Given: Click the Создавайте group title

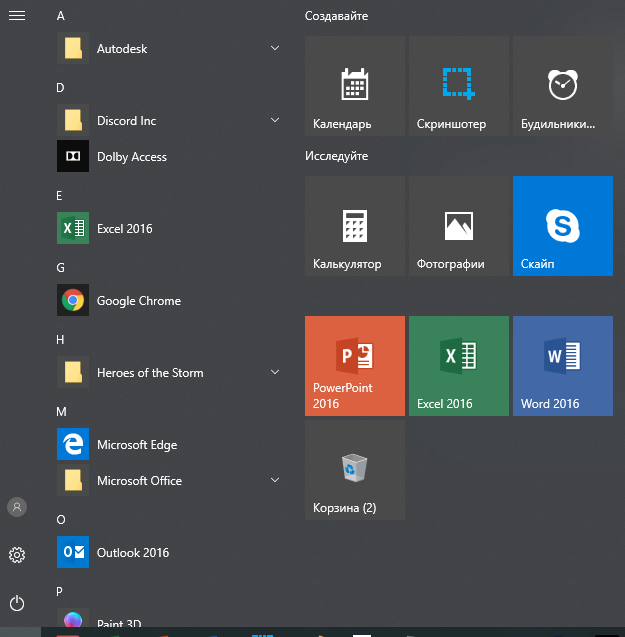Looking at the screenshot, I should (336, 16).
